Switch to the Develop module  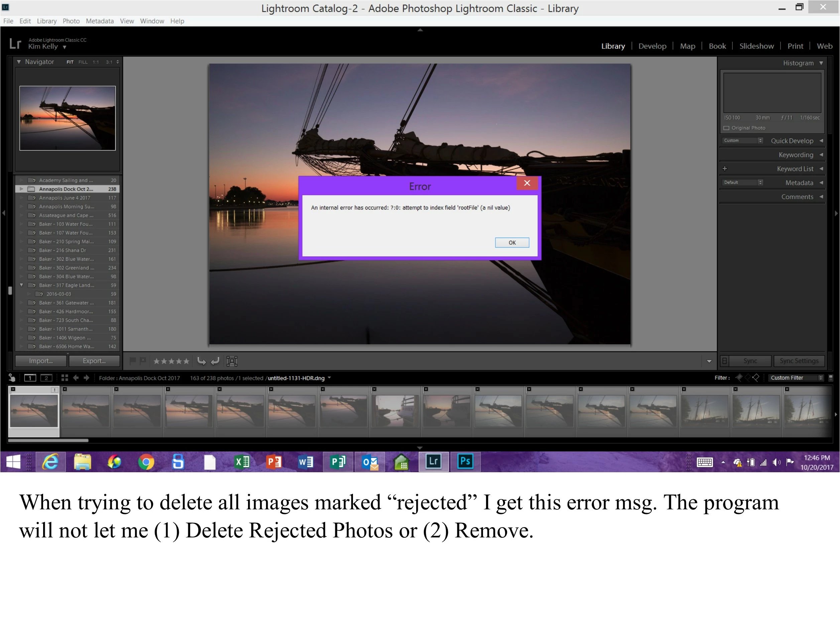652,46
